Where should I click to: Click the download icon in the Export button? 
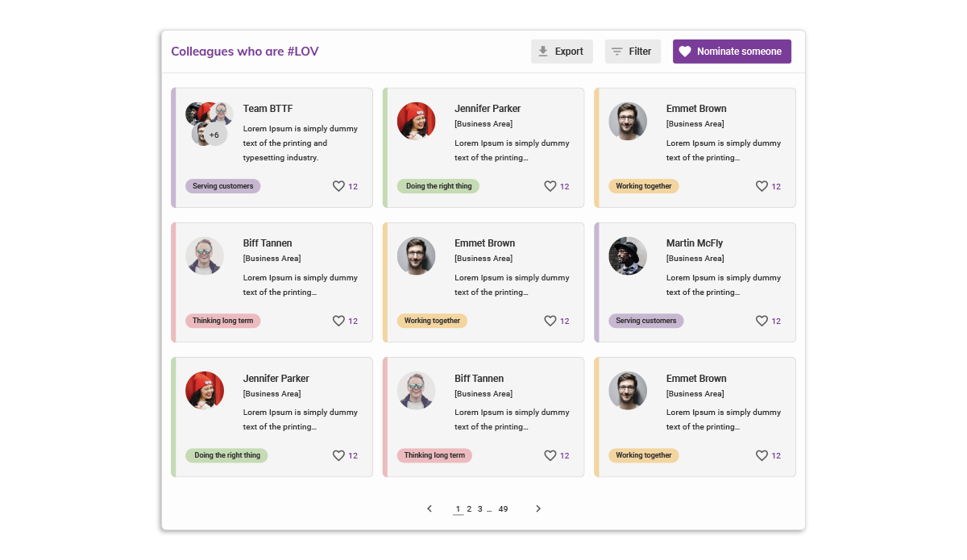543,52
